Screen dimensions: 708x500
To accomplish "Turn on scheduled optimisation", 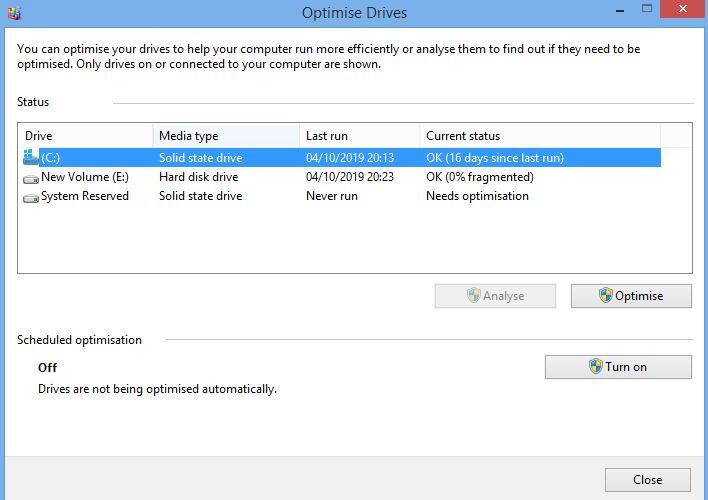I will (x=617, y=367).
